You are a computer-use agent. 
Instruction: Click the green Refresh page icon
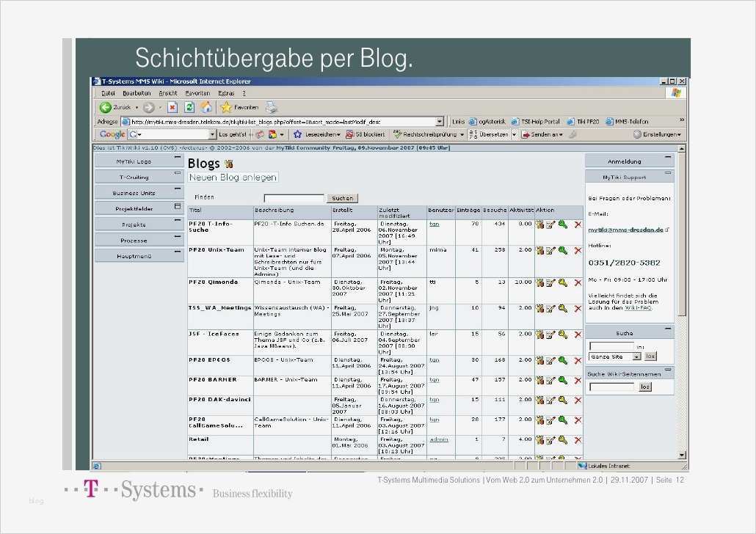pos(189,108)
